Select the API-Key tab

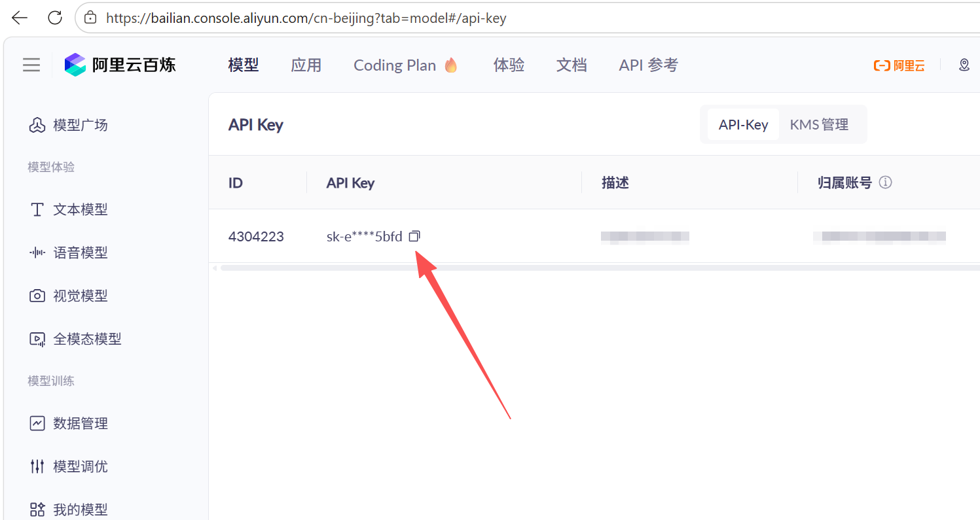(743, 124)
